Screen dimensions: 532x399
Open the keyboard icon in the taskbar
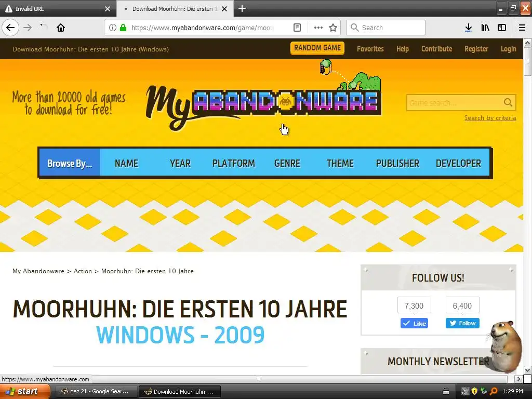point(446,392)
